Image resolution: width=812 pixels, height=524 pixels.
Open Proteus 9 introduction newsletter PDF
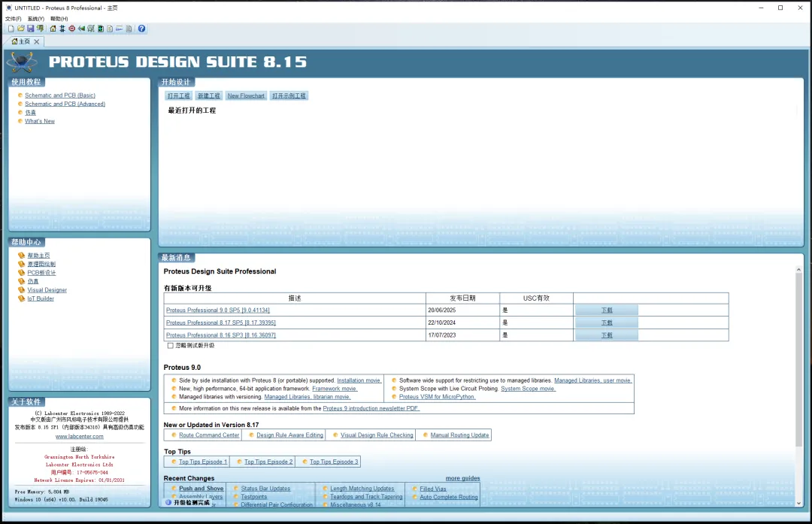(371, 408)
